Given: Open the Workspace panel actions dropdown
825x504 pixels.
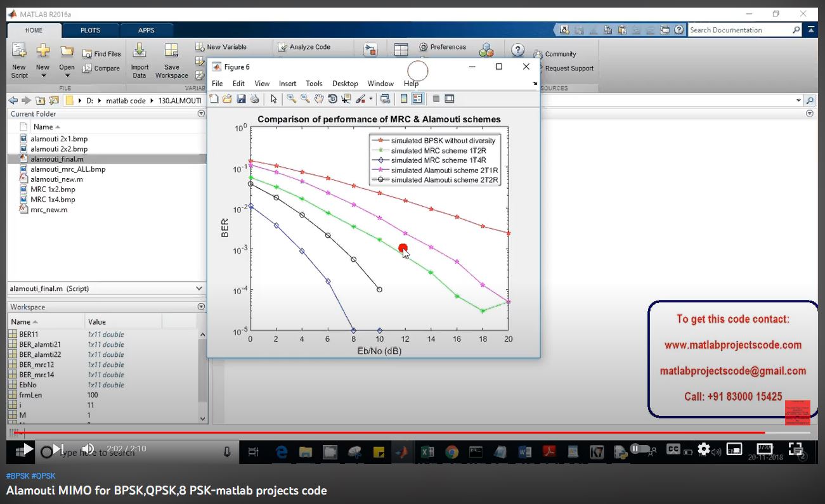Looking at the screenshot, I should (201, 307).
